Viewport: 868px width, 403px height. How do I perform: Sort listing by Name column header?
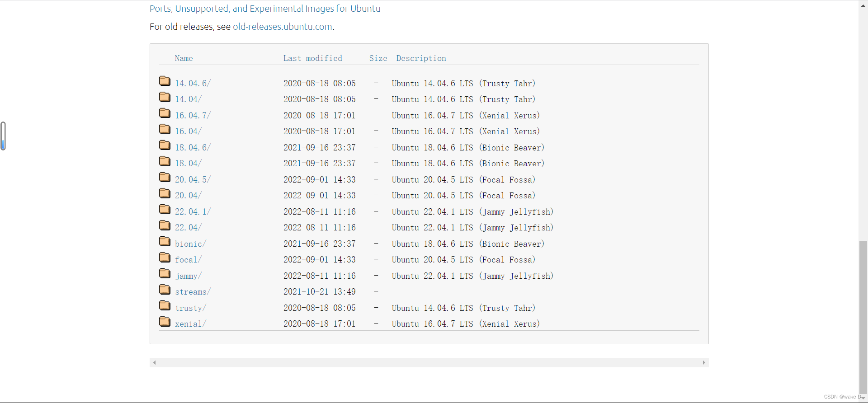coord(184,58)
